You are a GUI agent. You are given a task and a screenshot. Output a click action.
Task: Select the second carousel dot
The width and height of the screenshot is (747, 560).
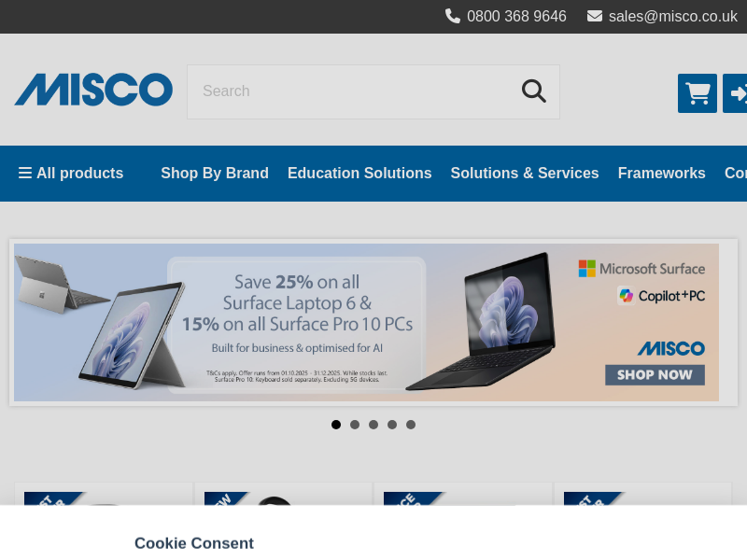(355, 425)
